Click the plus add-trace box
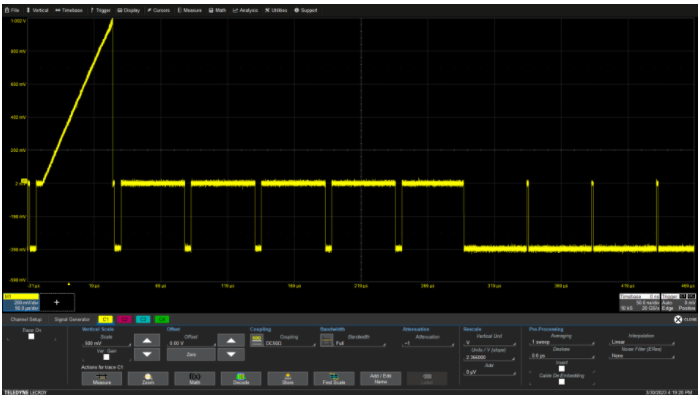 (57, 302)
